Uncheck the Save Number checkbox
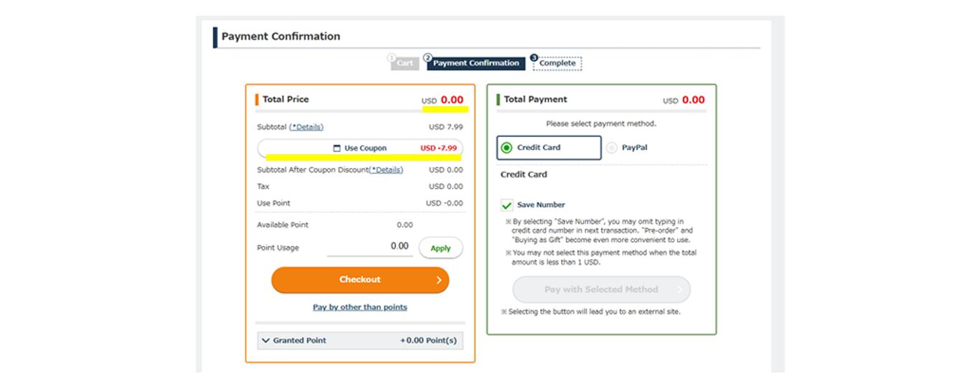Screen dimensions: 980x384 click(x=507, y=205)
